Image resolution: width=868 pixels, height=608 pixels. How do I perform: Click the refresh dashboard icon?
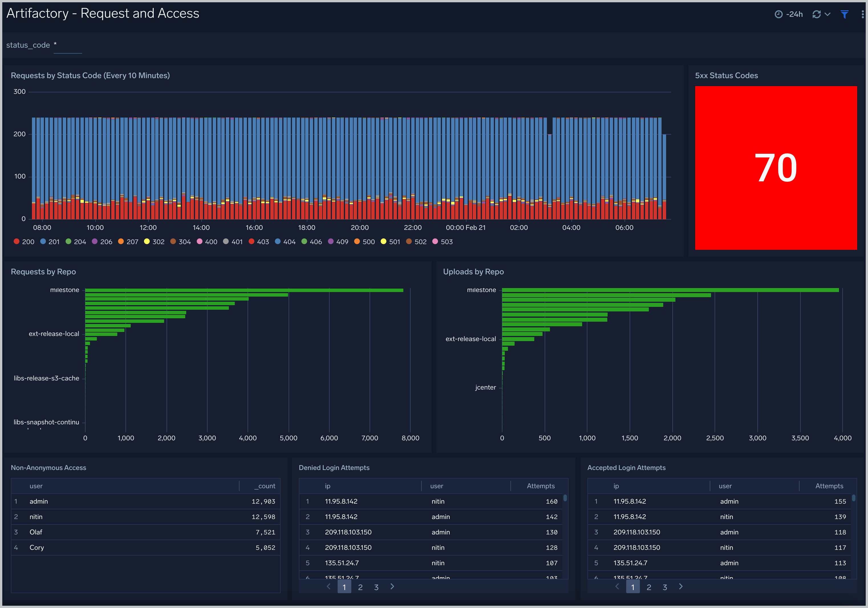pos(817,14)
